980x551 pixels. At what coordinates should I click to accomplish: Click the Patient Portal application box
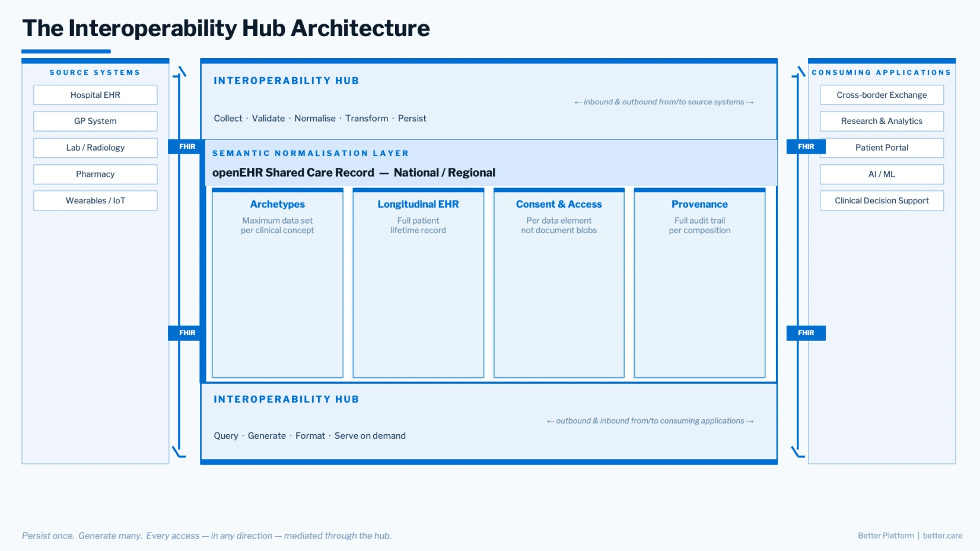click(882, 148)
